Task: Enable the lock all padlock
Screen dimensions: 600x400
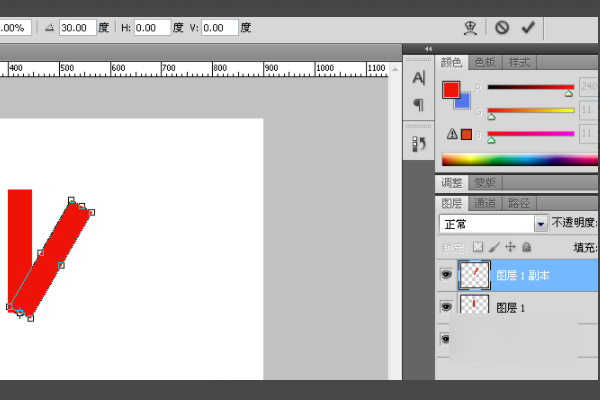Action: coord(526,246)
